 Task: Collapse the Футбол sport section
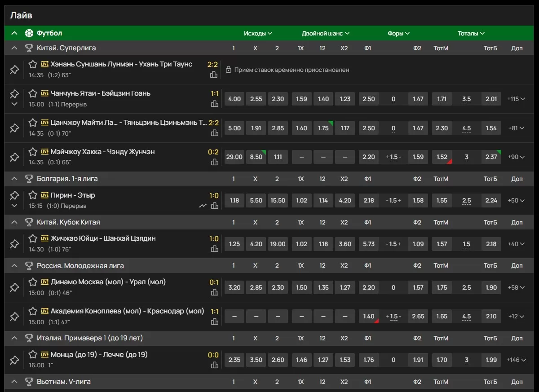[14, 33]
